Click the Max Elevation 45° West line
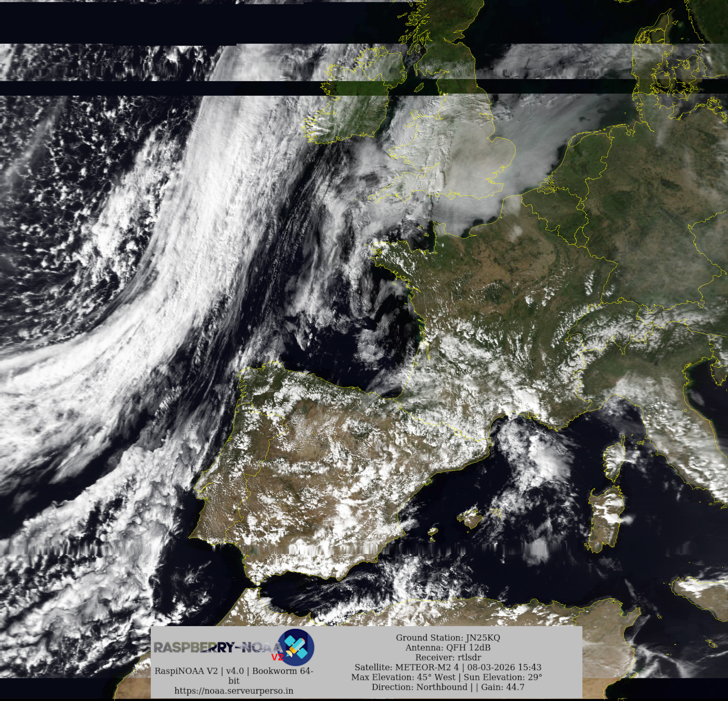Viewport: 728px width, 701px height. (446, 677)
